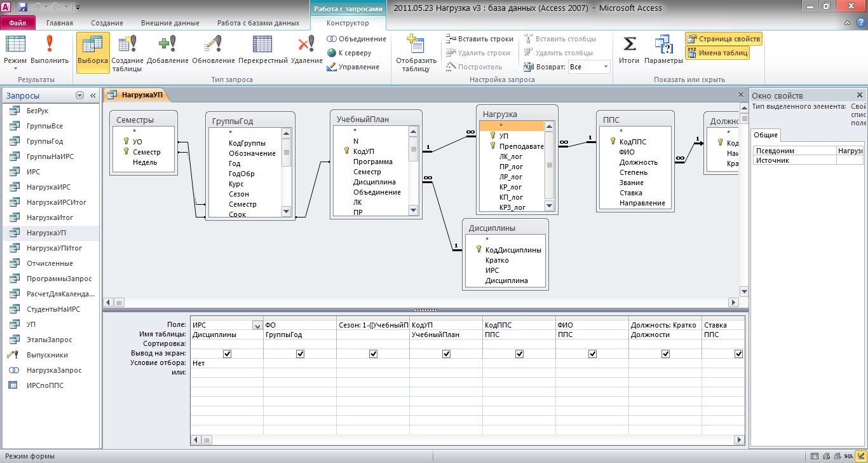Click the Нет criteria cell
This screenshot has width=868, height=463.
227,363
